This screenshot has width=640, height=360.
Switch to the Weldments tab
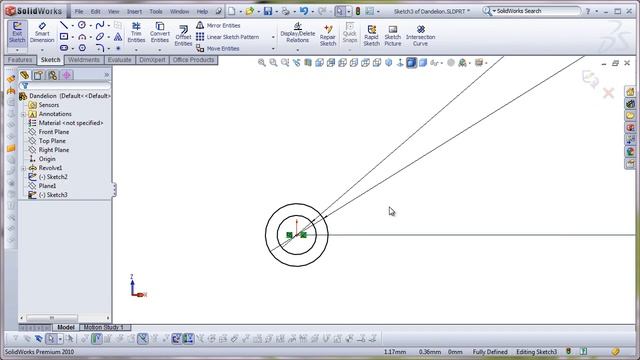click(84, 60)
